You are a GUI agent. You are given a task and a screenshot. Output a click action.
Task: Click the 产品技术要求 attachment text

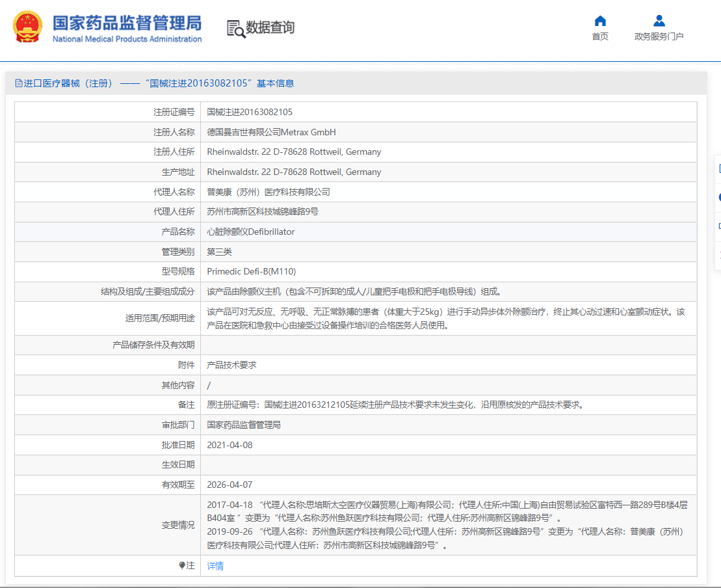tap(231, 365)
